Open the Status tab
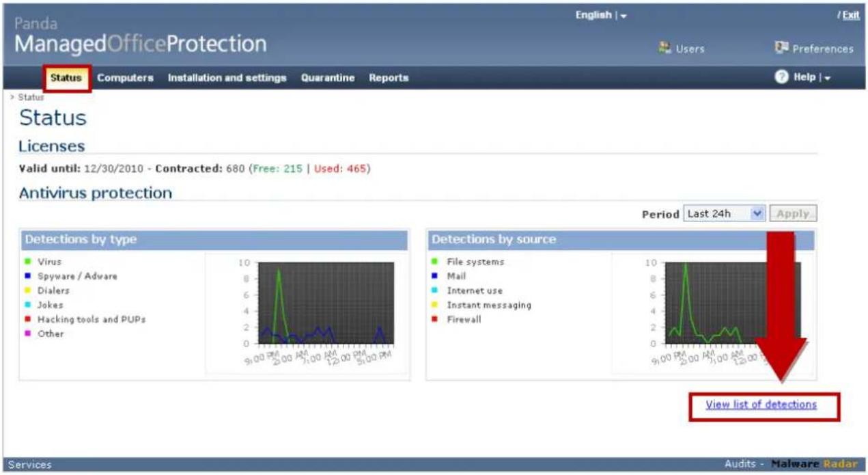868x475 pixels. [66, 78]
